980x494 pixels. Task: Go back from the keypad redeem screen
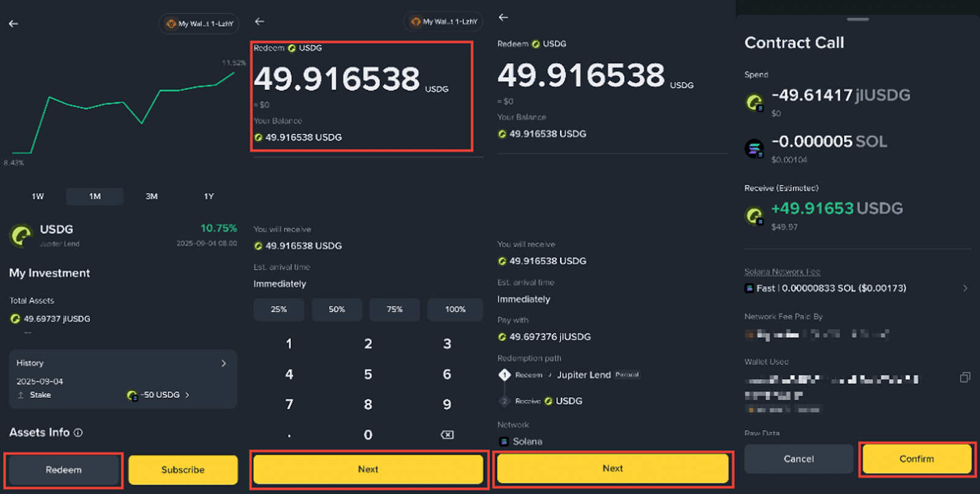(x=260, y=21)
